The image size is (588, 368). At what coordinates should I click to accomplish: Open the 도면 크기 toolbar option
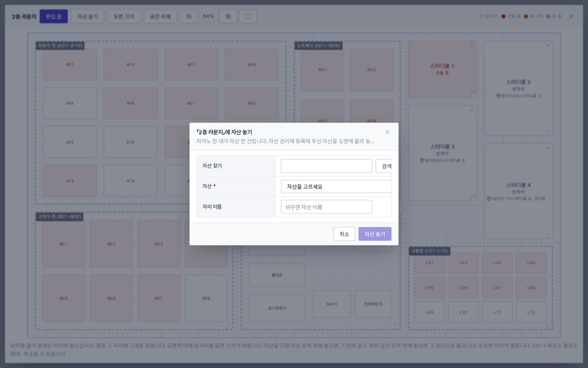pyautogui.click(x=124, y=16)
